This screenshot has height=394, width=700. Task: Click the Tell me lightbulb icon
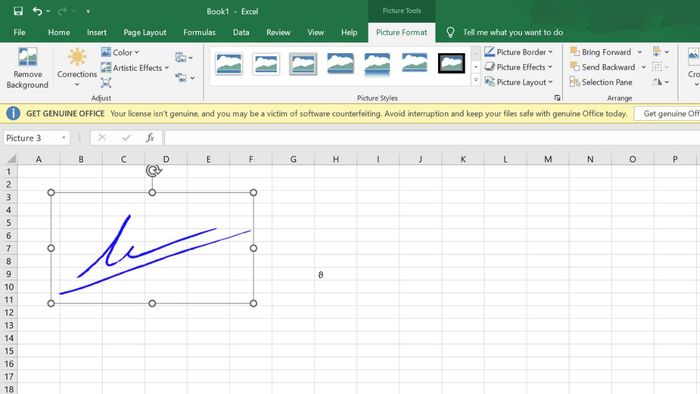click(450, 32)
